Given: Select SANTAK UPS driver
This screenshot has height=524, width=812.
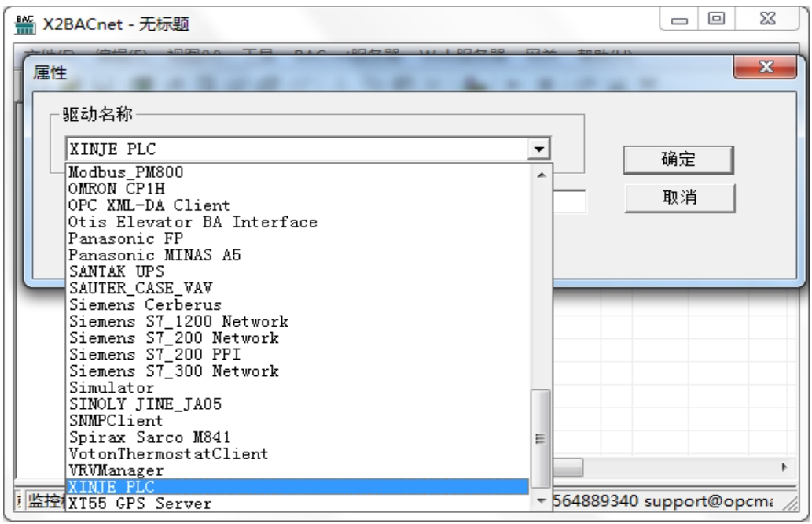Looking at the screenshot, I should [x=298, y=271].
